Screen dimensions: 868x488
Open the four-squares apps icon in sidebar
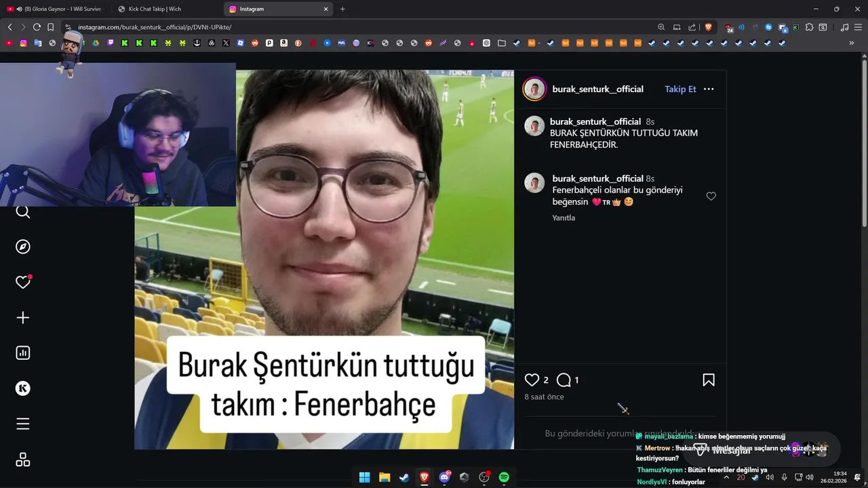click(23, 460)
